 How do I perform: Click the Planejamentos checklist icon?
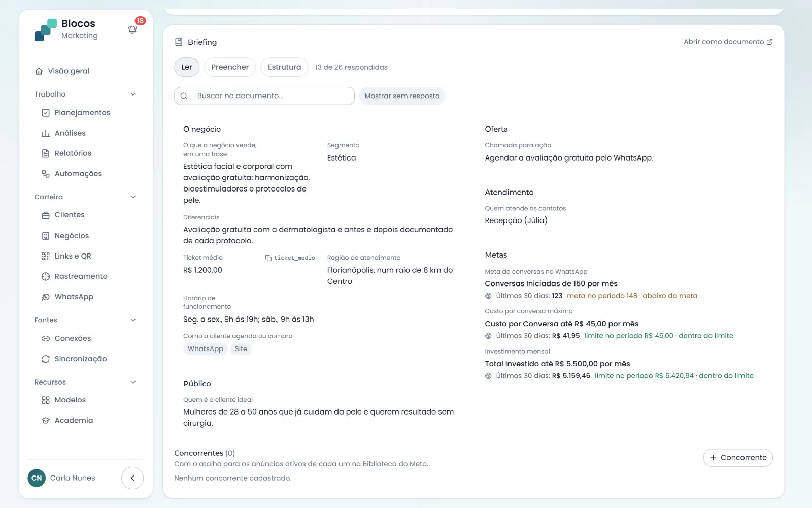46,113
